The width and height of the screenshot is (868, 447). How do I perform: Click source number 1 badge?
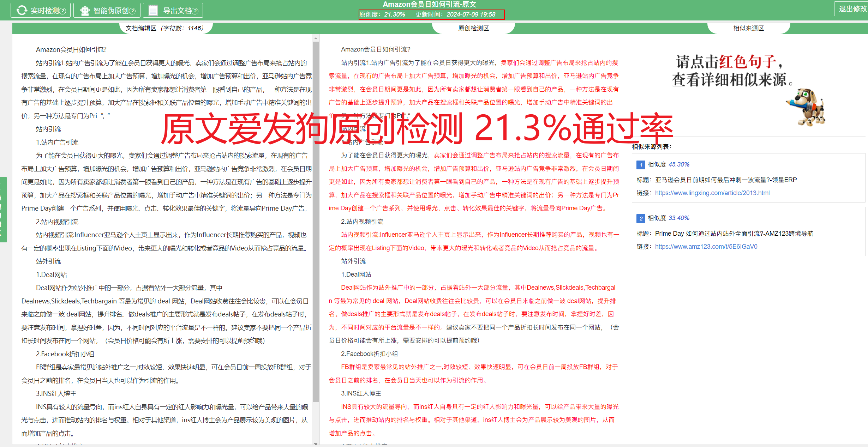[x=641, y=165]
